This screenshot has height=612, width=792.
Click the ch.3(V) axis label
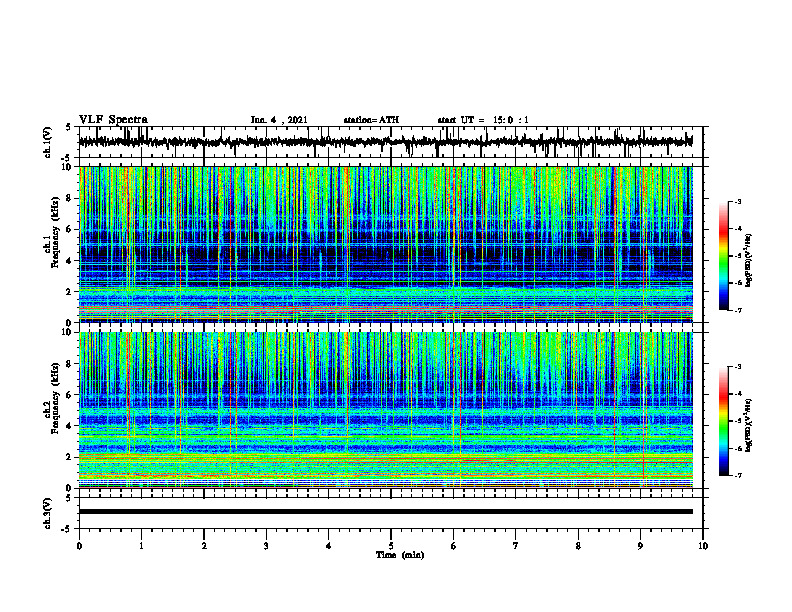[48, 513]
